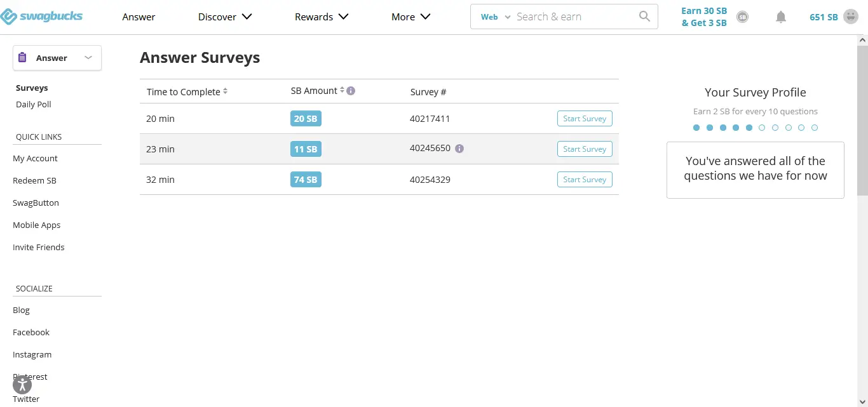Click the Search & earn input field
Viewport: 868px width, 407px height.
click(572, 16)
